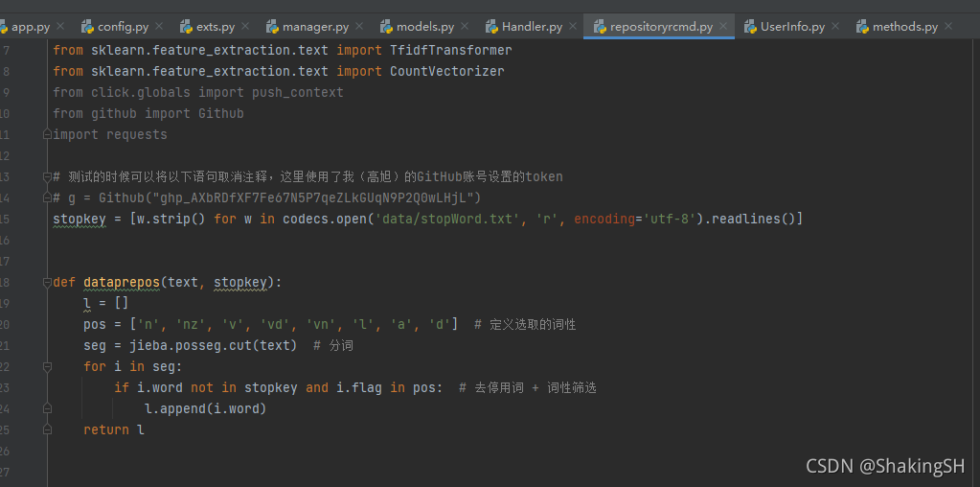
Task: Click 'for i in seg:' loop line
Action: pyautogui.click(x=133, y=367)
